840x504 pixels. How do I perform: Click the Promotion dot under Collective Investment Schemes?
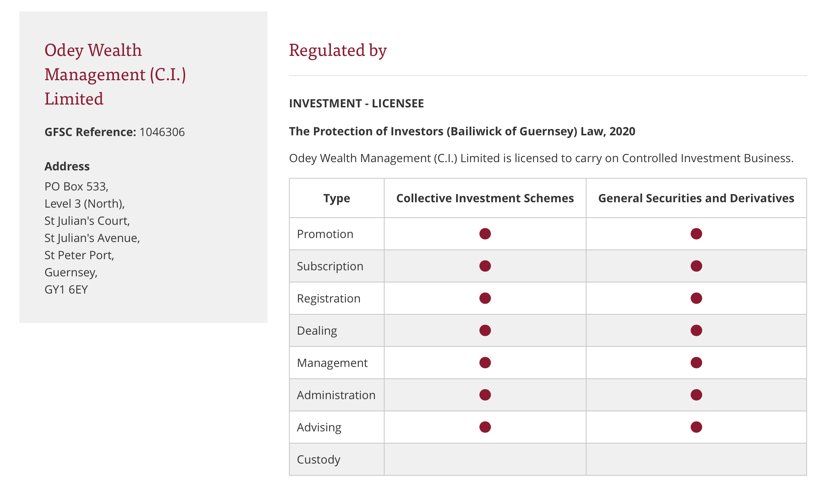(x=485, y=234)
